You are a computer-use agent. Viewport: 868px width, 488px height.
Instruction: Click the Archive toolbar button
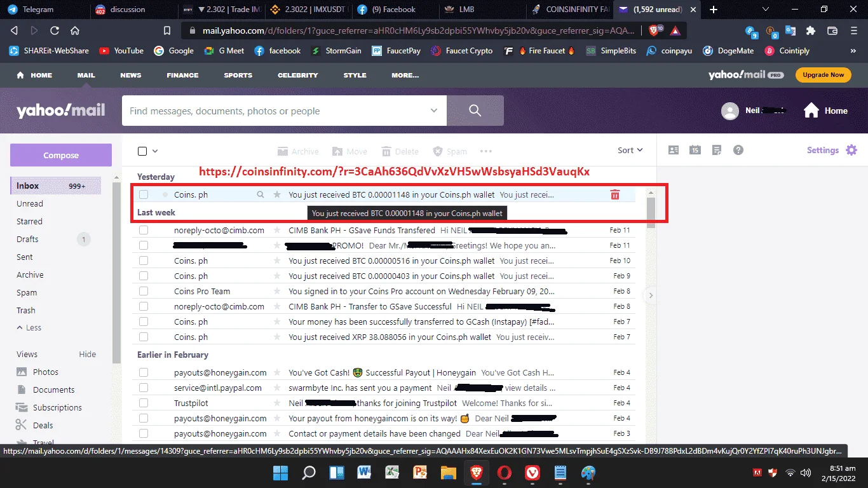point(298,151)
